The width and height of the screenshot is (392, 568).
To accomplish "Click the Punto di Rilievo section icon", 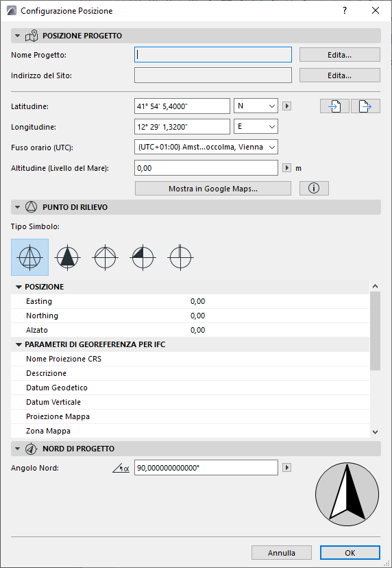I will [x=32, y=207].
